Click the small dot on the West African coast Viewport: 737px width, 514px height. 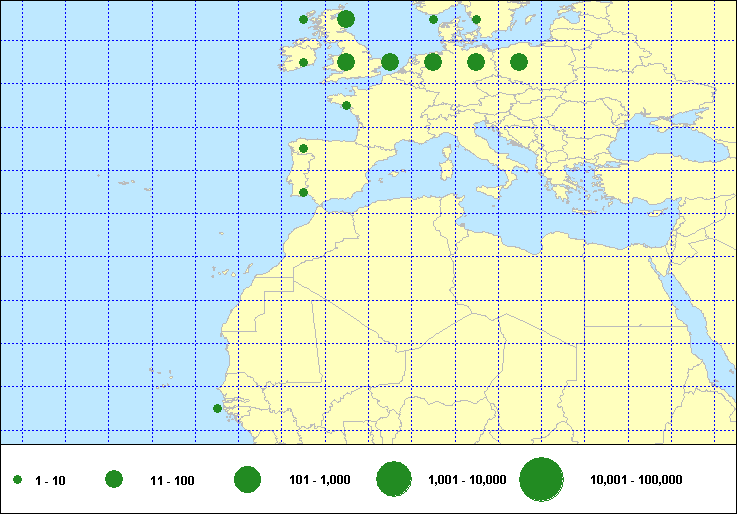point(217,408)
